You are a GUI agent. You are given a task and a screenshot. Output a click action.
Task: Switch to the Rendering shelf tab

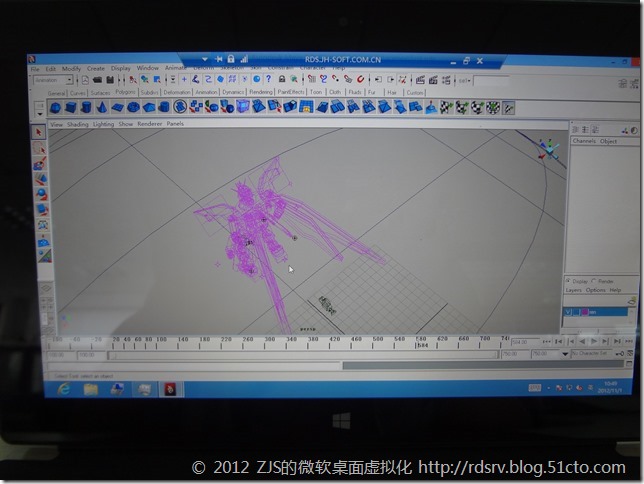pos(261,92)
